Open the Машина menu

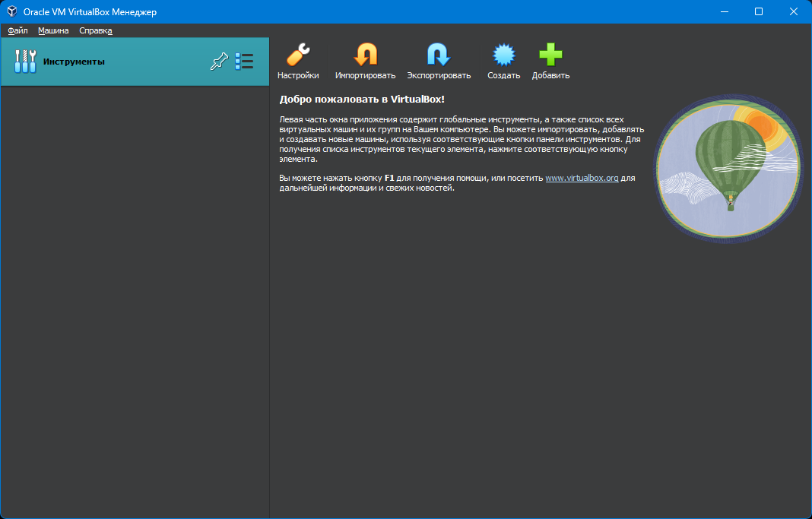click(x=53, y=30)
